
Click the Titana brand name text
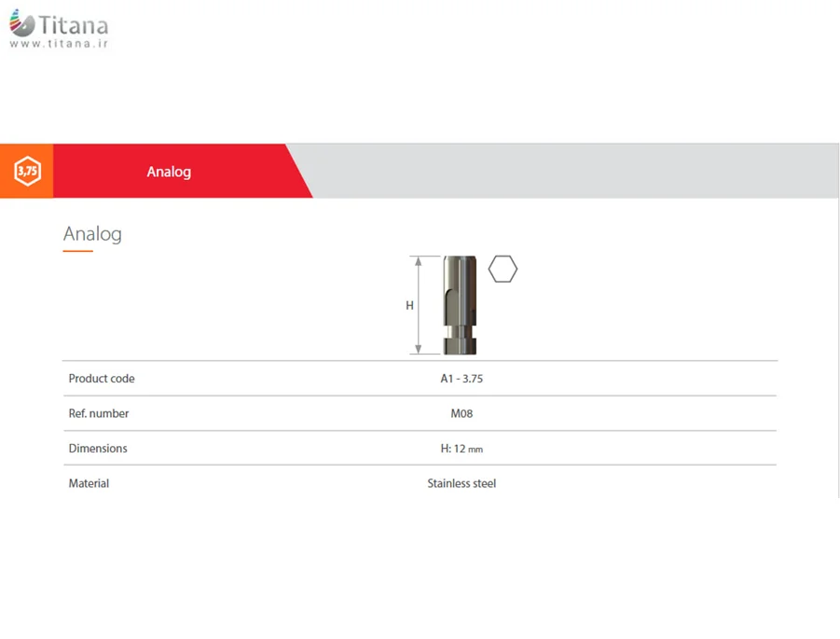pyautogui.click(x=74, y=25)
